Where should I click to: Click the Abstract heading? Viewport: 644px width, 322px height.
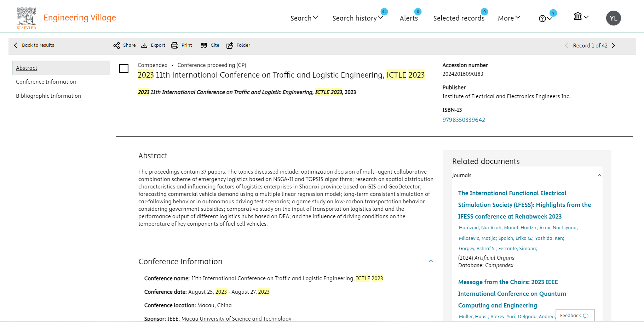(153, 156)
